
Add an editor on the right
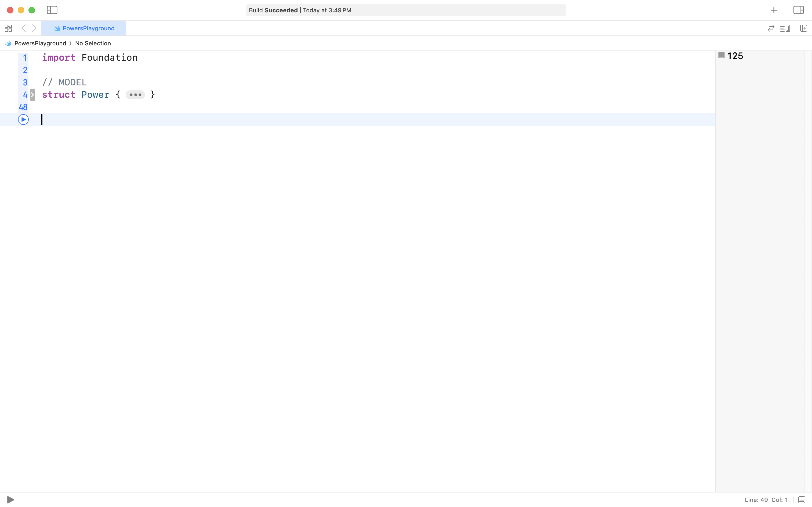pos(804,28)
